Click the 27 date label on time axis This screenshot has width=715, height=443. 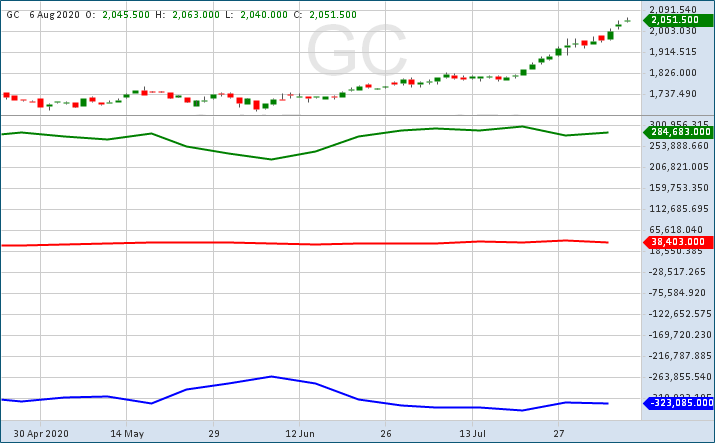559,433
